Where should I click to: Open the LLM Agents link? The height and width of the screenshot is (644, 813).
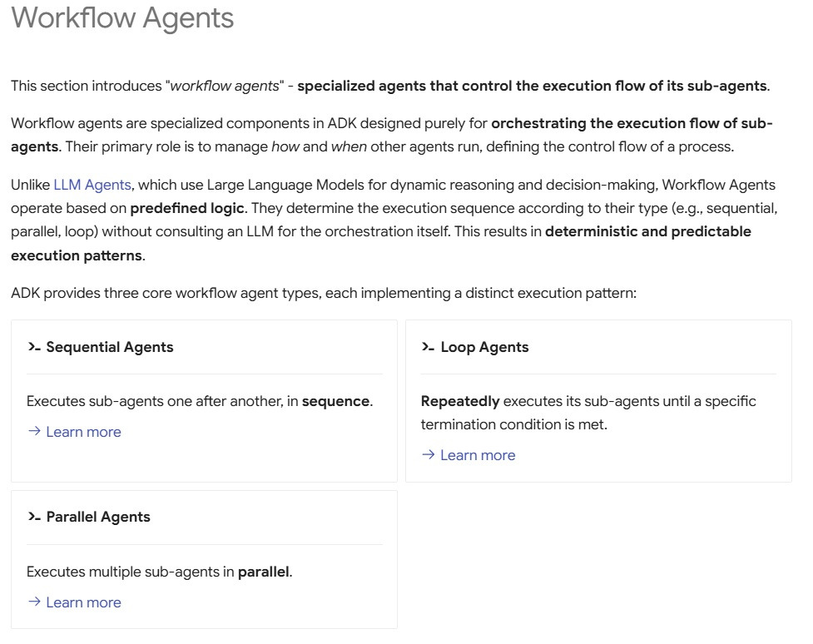[x=92, y=185]
